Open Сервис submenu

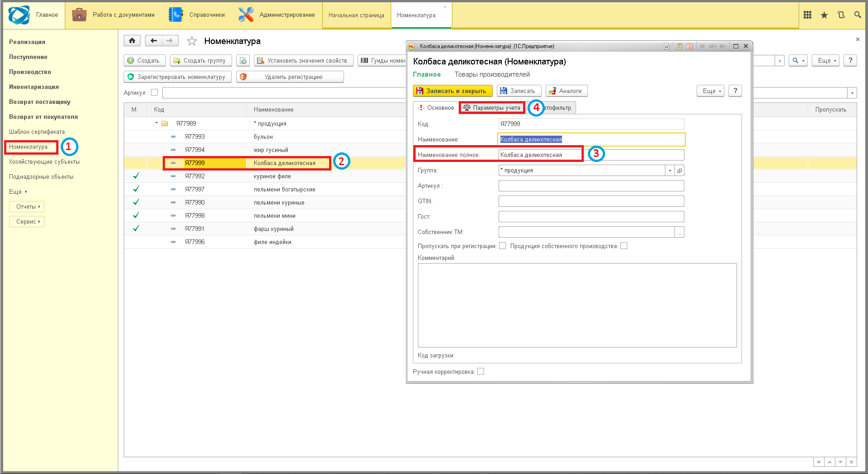pos(27,221)
